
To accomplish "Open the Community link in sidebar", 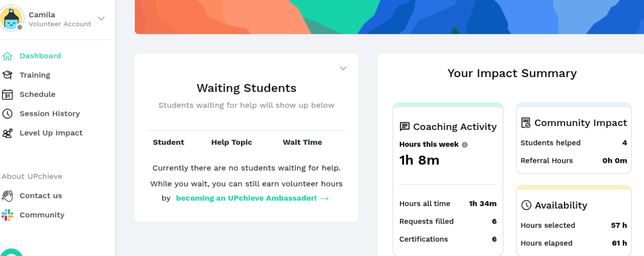I will click(42, 215).
